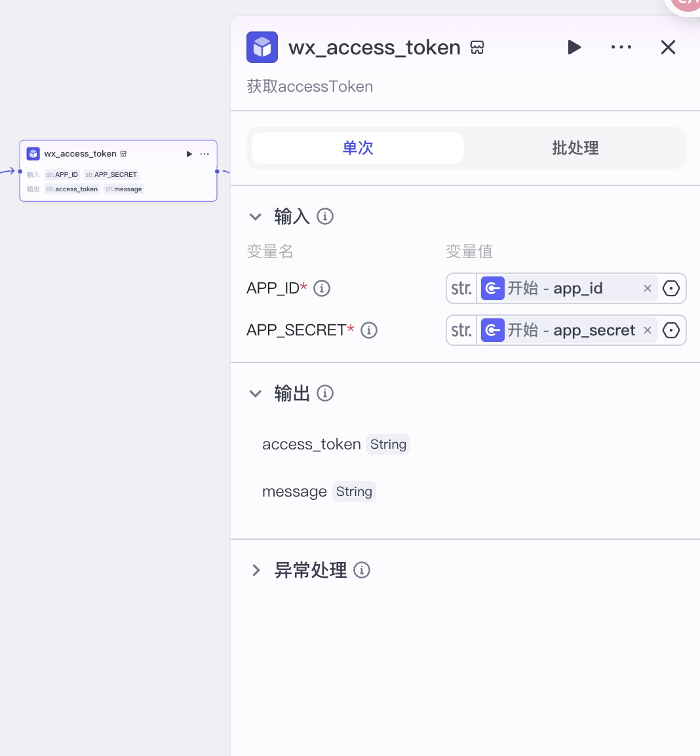Click the node's right output connection port
The height and width of the screenshot is (756, 700).
[x=217, y=171]
